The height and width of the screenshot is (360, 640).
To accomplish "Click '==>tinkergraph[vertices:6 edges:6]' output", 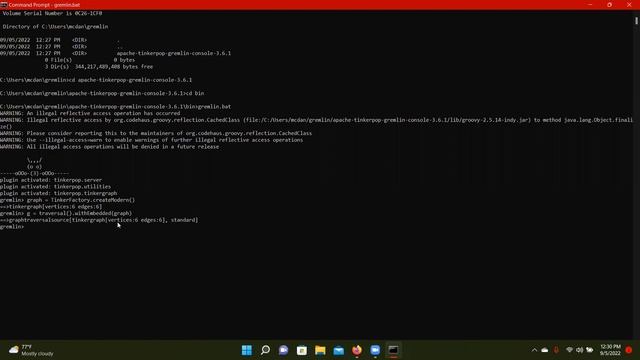I will [51, 207].
